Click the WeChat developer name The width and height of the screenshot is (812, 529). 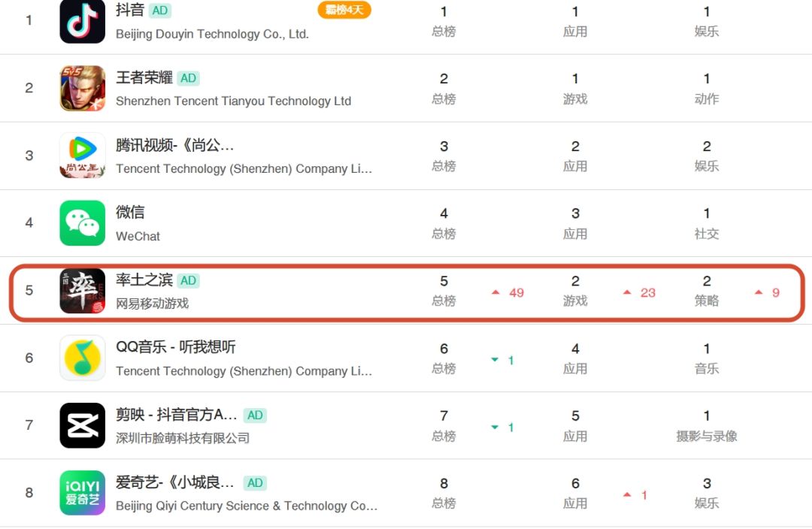pyautogui.click(x=138, y=237)
